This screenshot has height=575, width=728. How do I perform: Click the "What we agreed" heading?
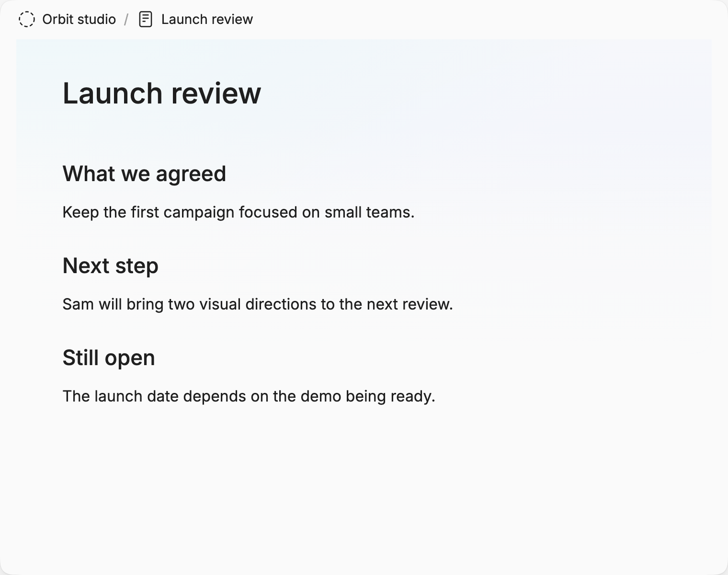[144, 173]
